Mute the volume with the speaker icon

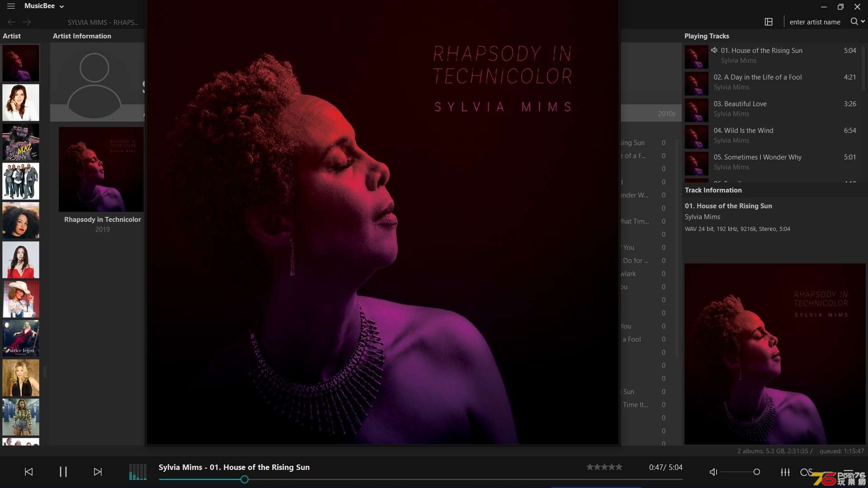click(x=713, y=472)
